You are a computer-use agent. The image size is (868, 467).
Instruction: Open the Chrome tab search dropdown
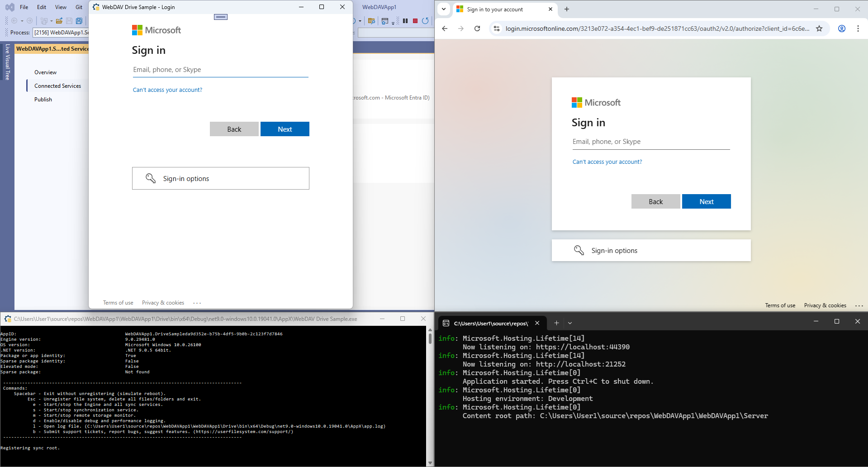click(444, 9)
